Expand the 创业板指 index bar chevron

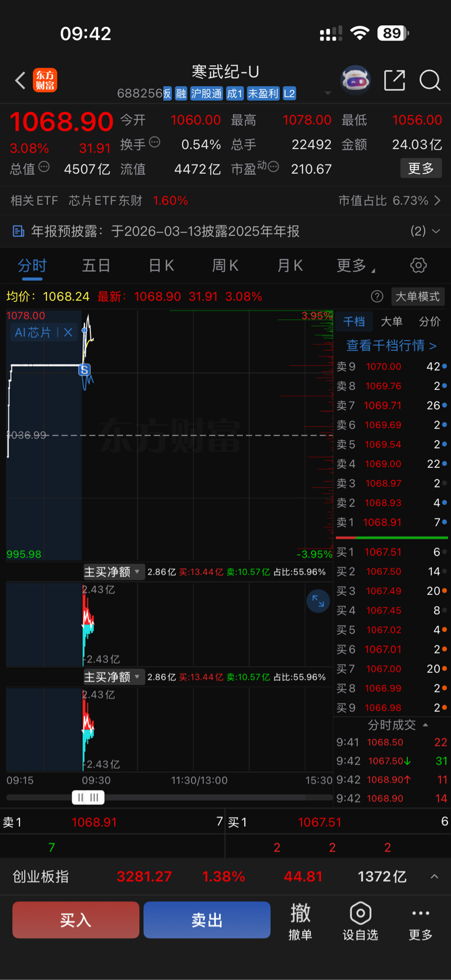pyautogui.click(x=435, y=877)
